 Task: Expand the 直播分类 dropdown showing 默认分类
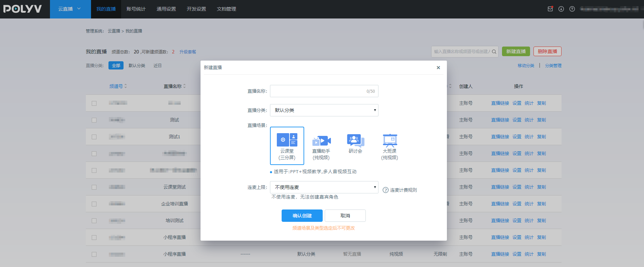point(324,110)
